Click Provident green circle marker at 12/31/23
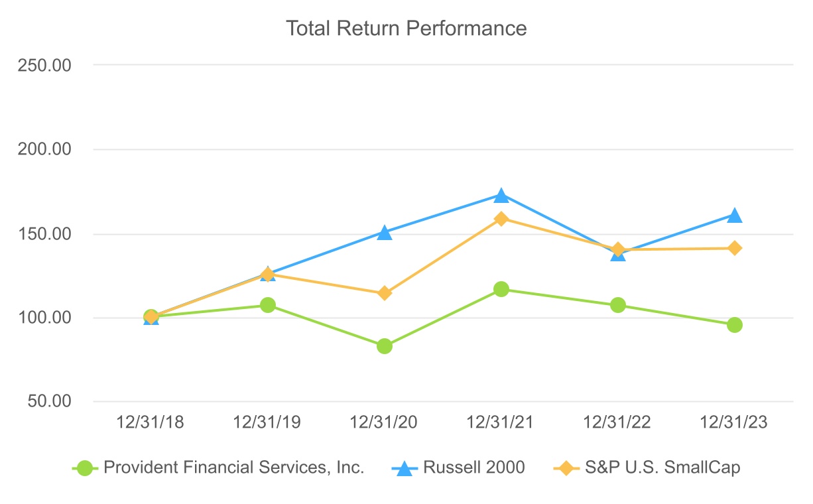Image resolution: width=813 pixels, height=504 pixels. (x=735, y=325)
